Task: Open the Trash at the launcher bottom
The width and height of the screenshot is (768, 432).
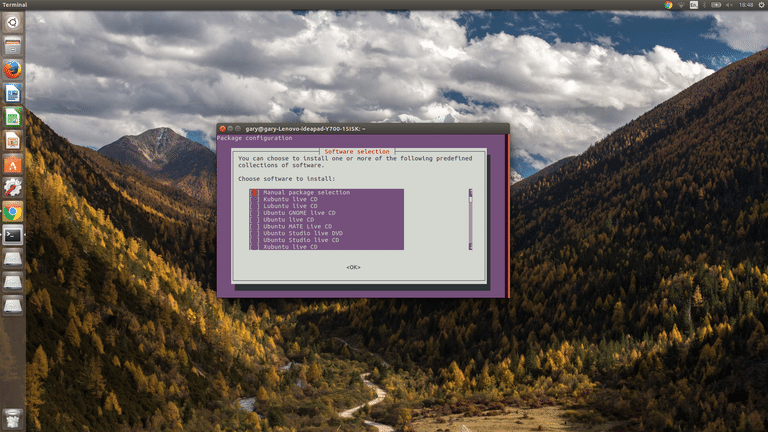Action: pos(12,417)
